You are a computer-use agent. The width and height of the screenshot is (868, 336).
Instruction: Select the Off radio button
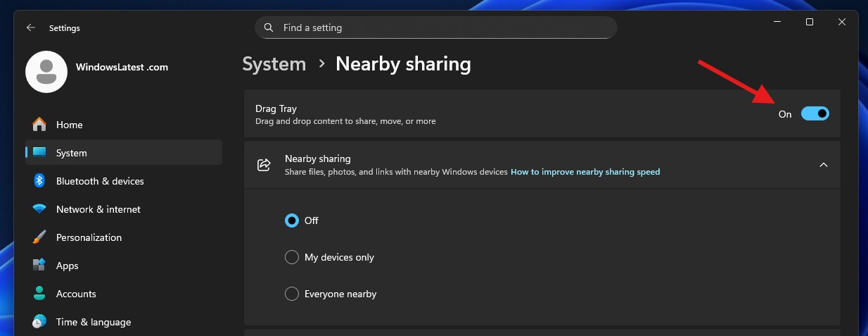pos(292,220)
